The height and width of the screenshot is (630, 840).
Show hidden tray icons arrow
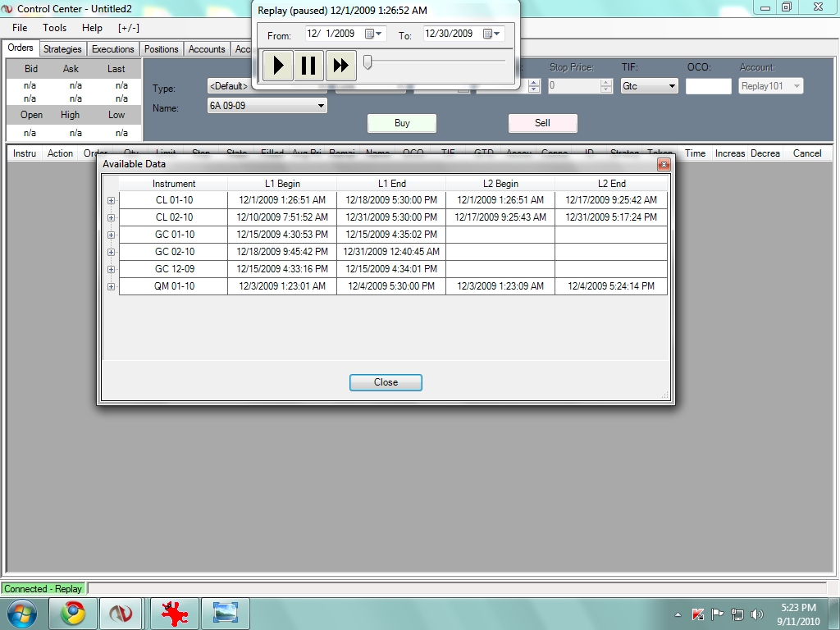[678, 614]
